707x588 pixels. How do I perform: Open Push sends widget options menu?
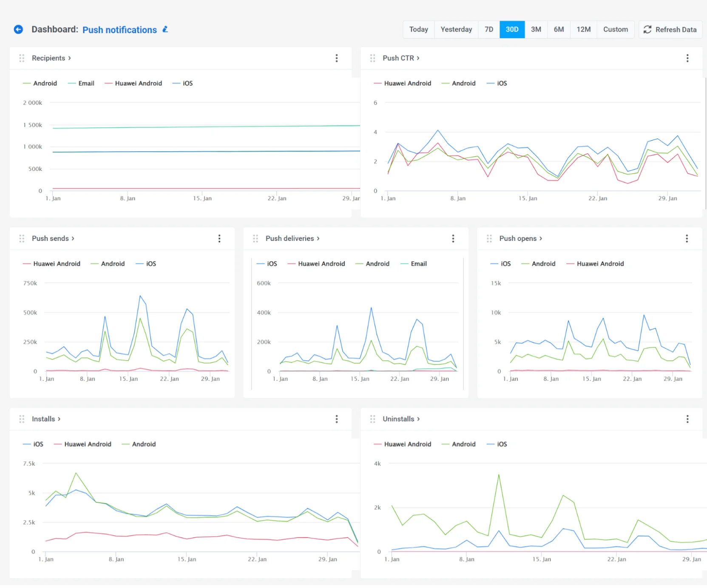point(219,238)
